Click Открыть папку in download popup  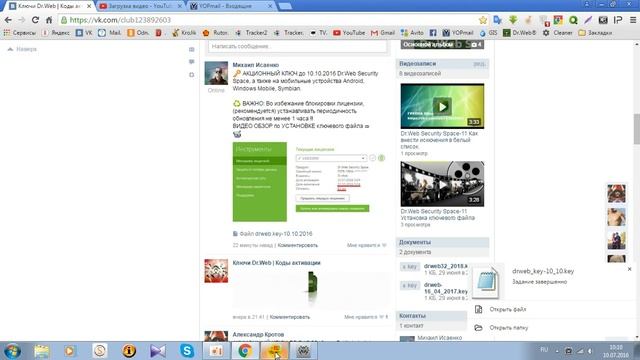tap(509, 327)
